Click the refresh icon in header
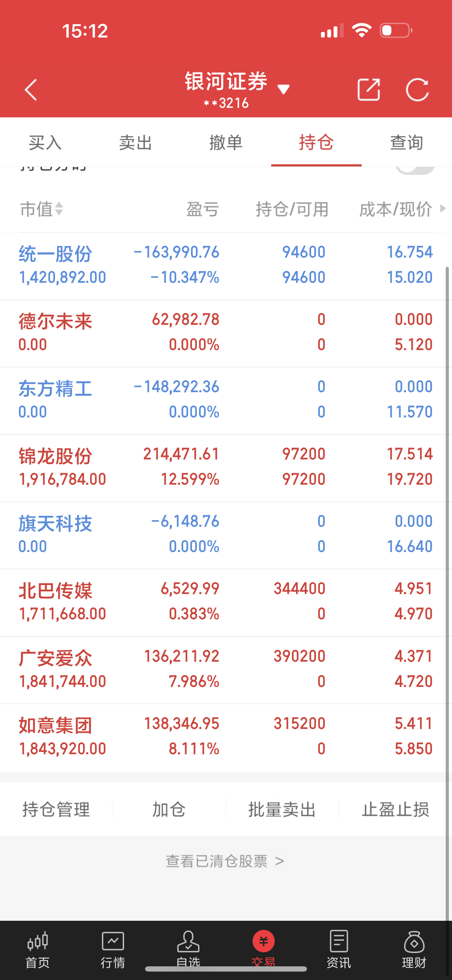Screen dimensions: 452x980 (x=417, y=90)
